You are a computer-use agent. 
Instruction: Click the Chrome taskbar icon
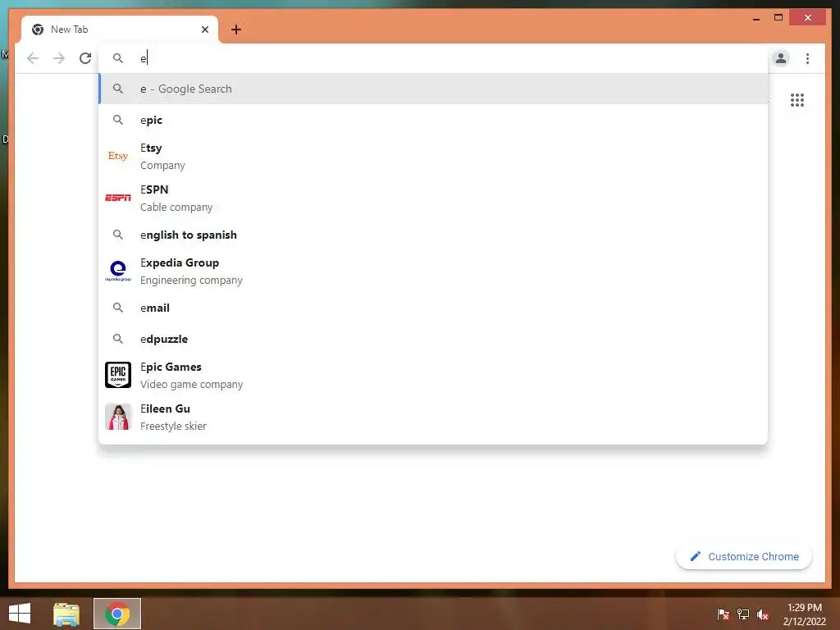(117, 614)
